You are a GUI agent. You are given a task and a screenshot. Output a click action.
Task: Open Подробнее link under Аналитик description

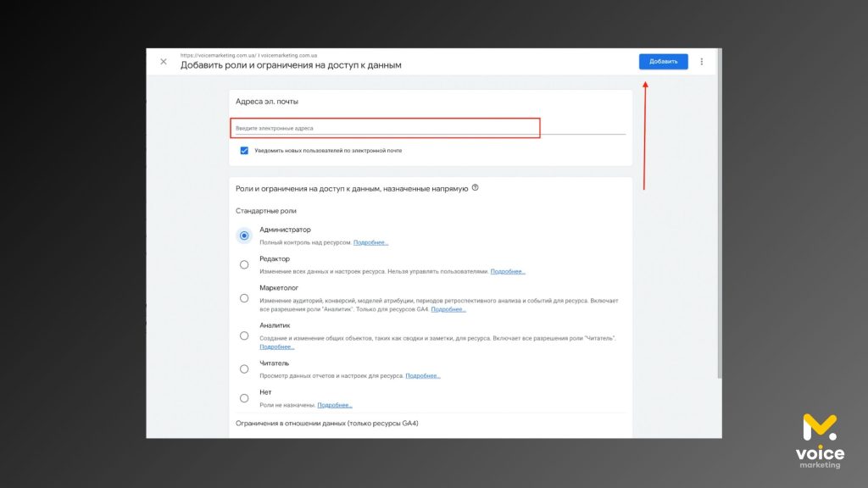277,347
